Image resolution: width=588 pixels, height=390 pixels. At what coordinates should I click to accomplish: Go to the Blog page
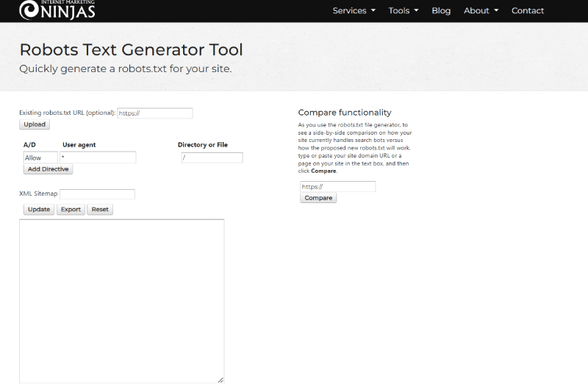coord(441,10)
